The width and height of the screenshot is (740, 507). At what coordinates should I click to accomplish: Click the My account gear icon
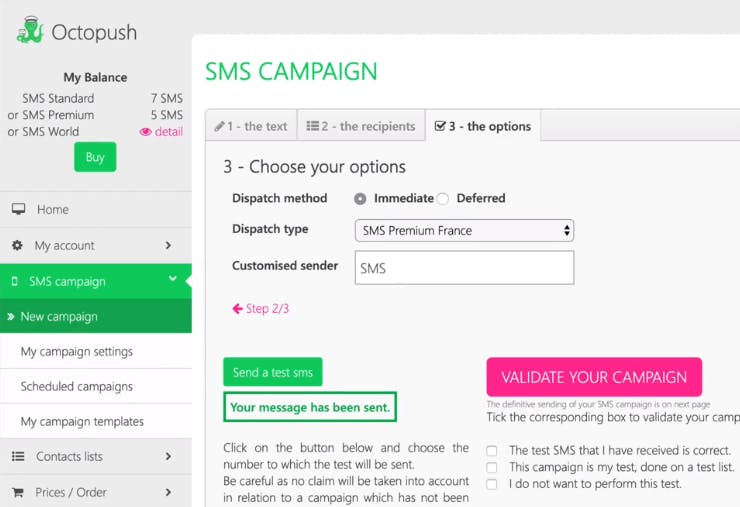[17, 245]
